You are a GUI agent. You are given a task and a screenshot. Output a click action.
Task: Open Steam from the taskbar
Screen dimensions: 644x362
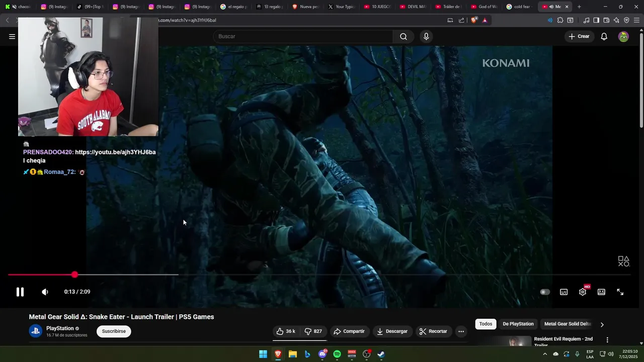pyautogui.click(x=381, y=354)
